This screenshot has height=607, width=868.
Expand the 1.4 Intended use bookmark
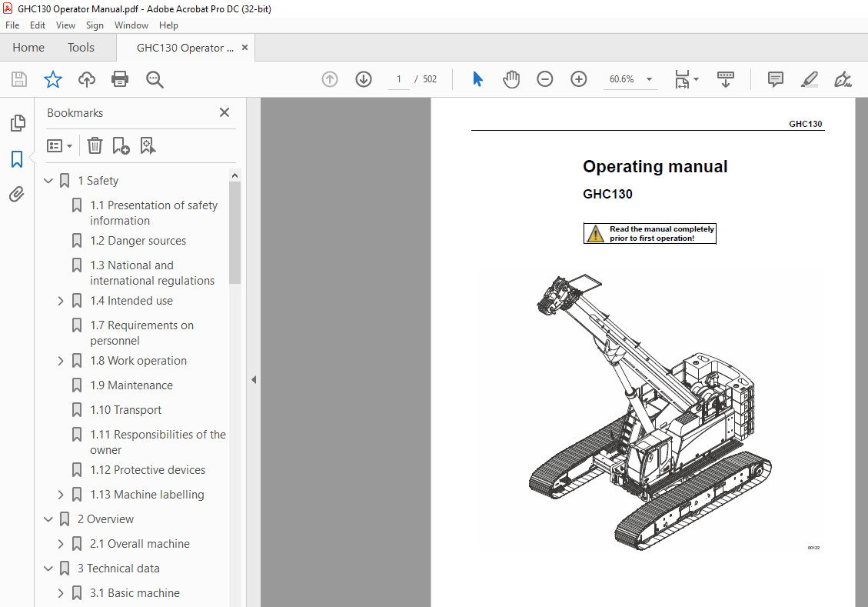61,301
